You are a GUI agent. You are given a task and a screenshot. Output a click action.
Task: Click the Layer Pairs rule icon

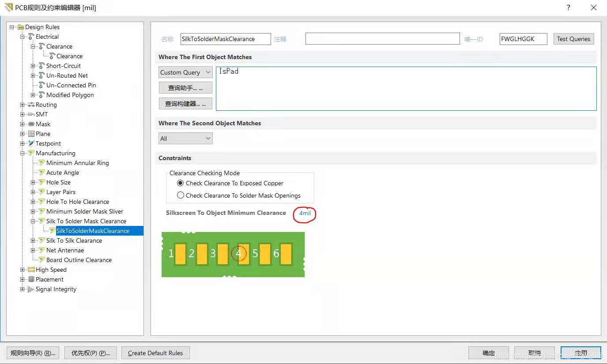pos(42,192)
